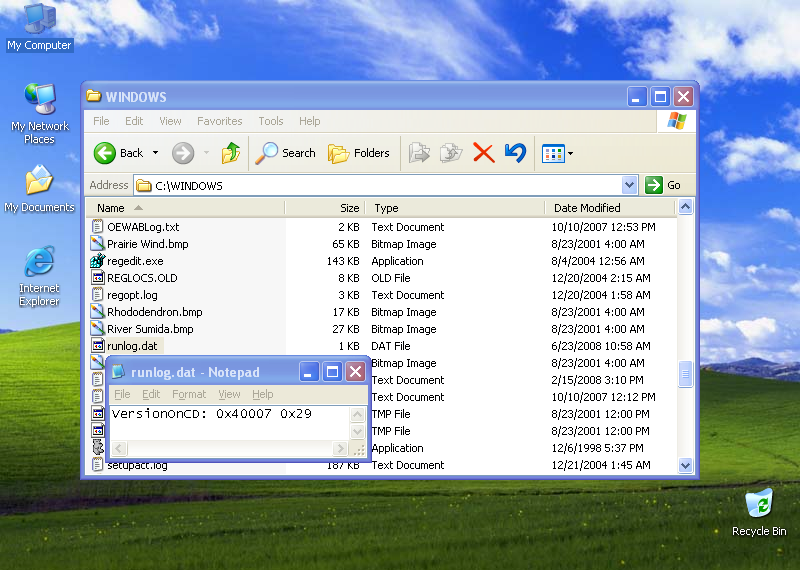Sort files by Size column header
This screenshot has width=800, height=570.
pyautogui.click(x=325, y=208)
